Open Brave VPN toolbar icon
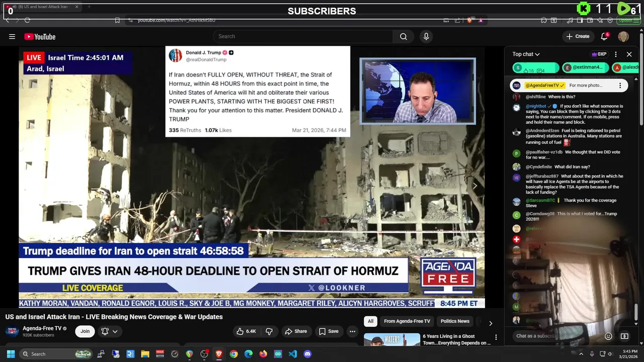This screenshot has width=644, height=362. [610, 20]
